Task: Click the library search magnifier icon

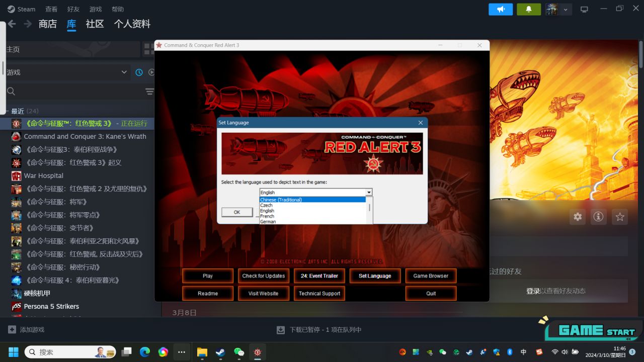Action: (11, 92)
